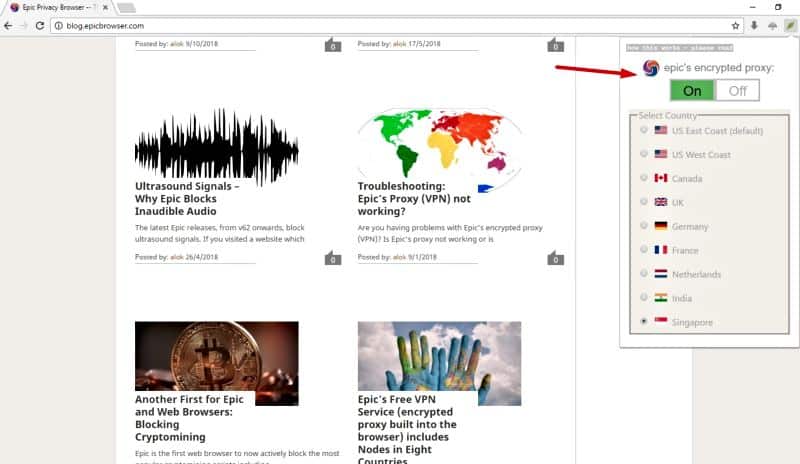This screenshot has width=800, height=464.
Task: Click the Singapore flag icon
Action: 661,321
